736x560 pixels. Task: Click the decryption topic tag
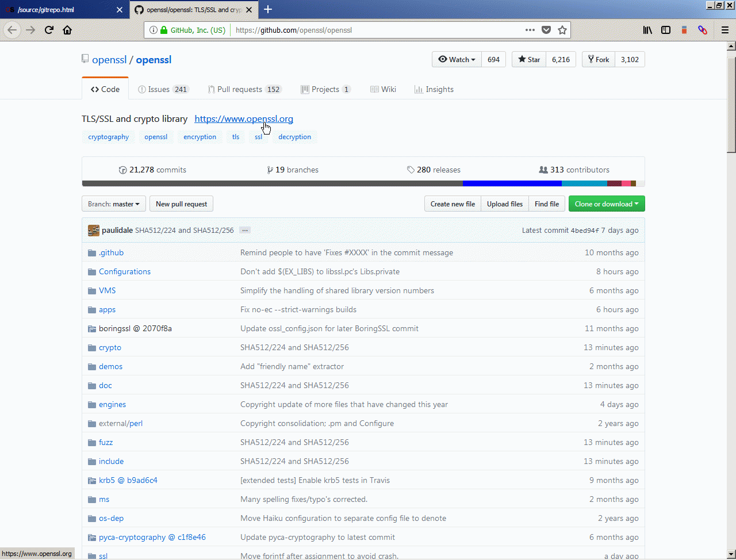click(294, 137)
